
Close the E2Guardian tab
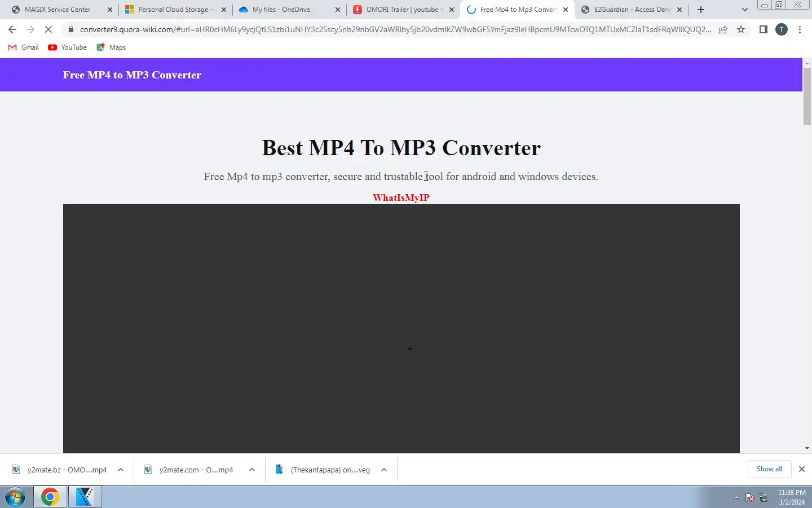click(679, 10)
